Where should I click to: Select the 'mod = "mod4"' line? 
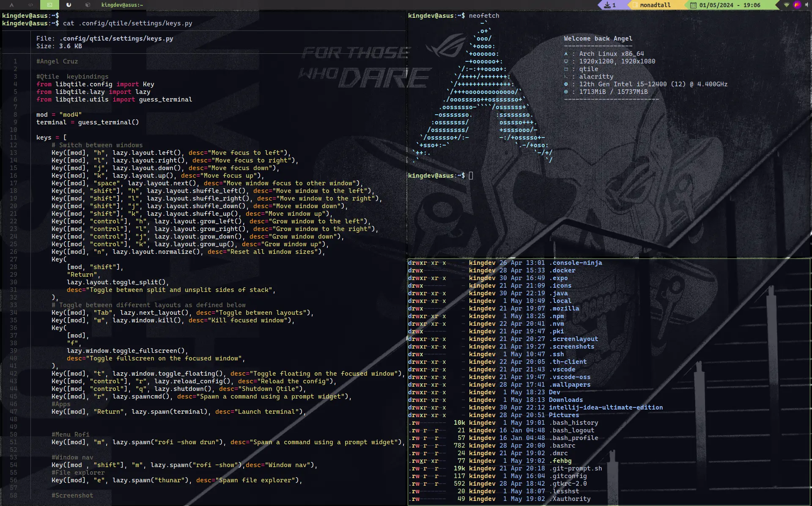59,115
